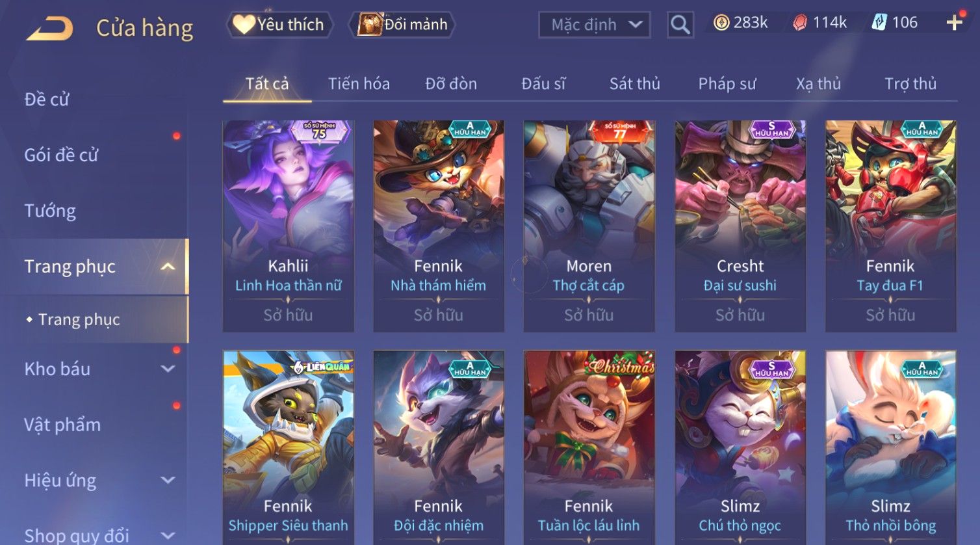The width and height of the screenshot is (980, 545).
Task: Open the Mặc định sort dropdown
Action: pyautogui.click(x=594, y=25)
